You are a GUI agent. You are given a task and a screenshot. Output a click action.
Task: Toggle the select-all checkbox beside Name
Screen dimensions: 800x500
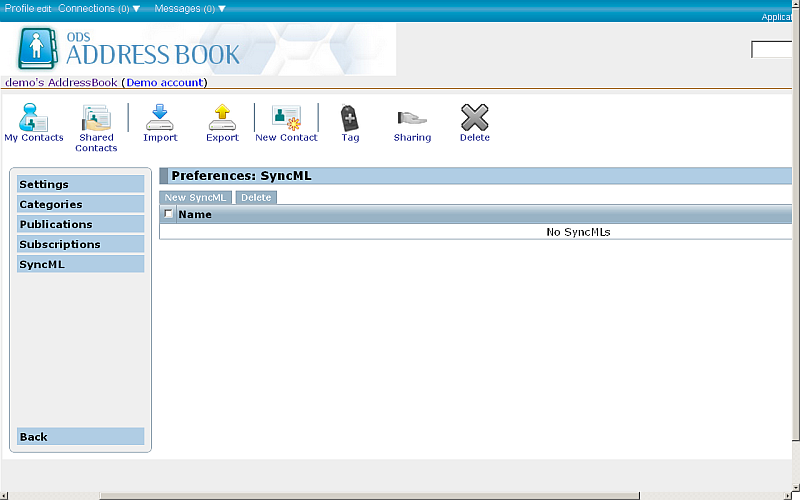tap(169, 214)
